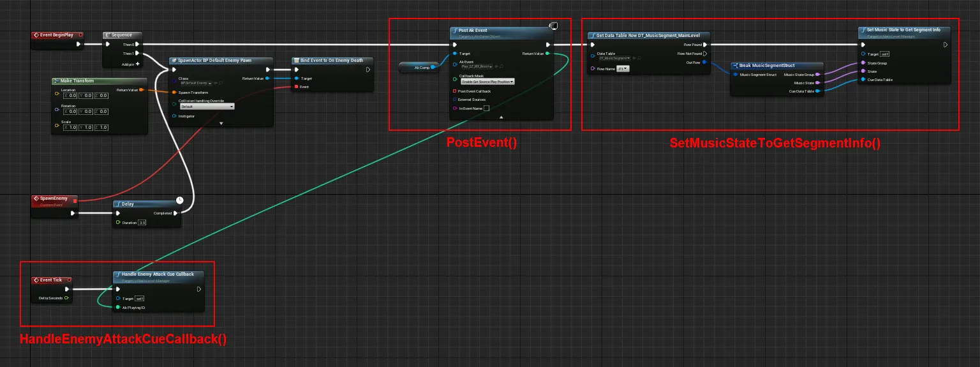Click the Ak Comp variable output pin

[x=433, y=67]
